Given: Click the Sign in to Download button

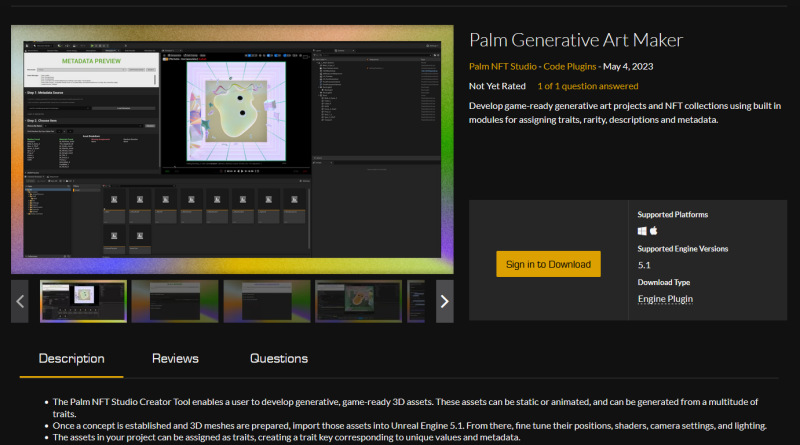Looking at the screenshot, I should [x=548, y=264].
